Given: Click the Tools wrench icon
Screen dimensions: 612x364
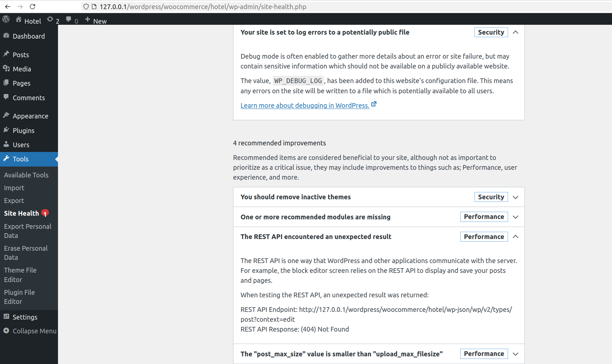Looking at the screenshot, I should (6, 158).
